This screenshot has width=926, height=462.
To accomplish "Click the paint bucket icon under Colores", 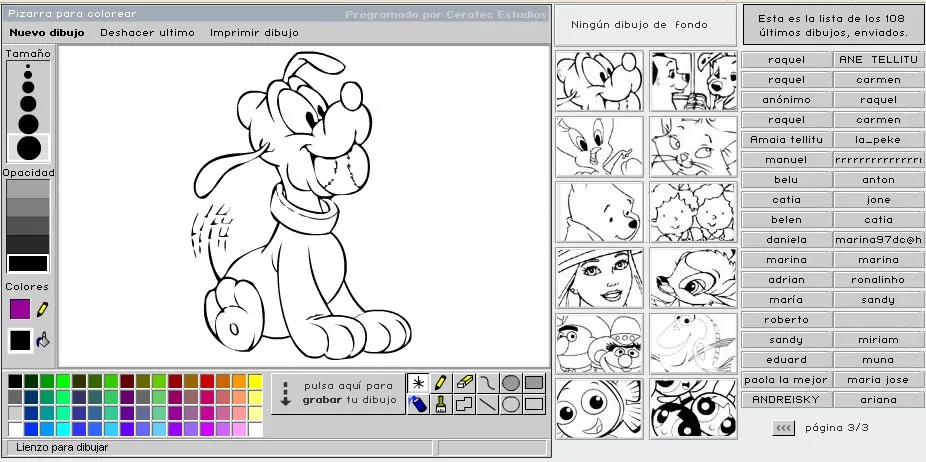I will coord(43,340).
